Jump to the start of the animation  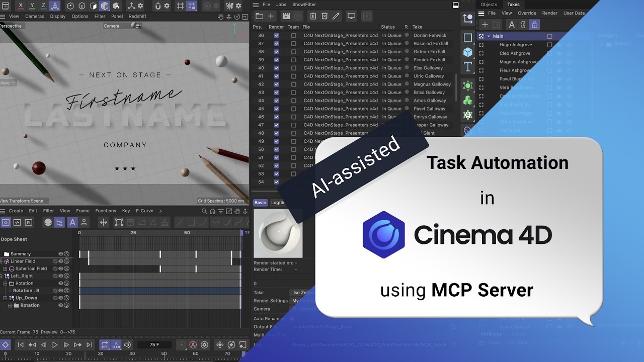pyautogui.click(x=21, y=345)
